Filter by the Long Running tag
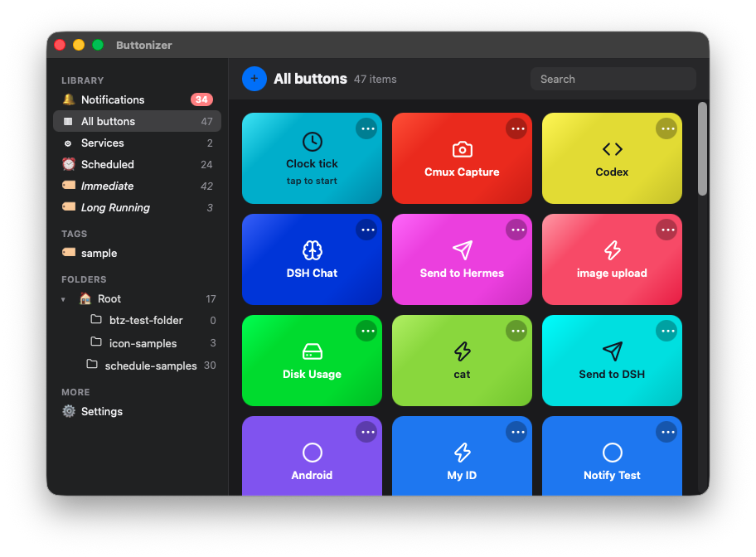 coord(137,207)
